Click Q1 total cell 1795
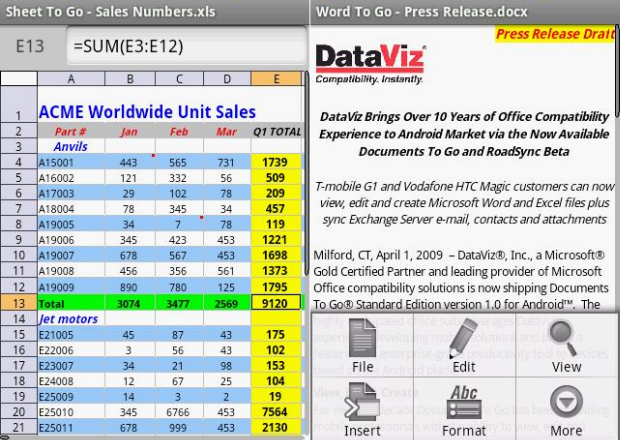This screenshot has height=440, width=620. click(x=276, y=287)
